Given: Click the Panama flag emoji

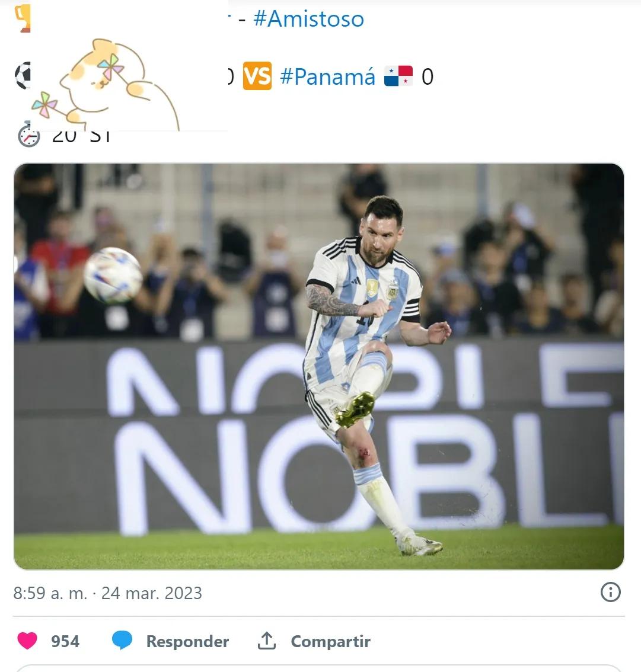Looking at the screenshot, I should [x=398, y=76].
